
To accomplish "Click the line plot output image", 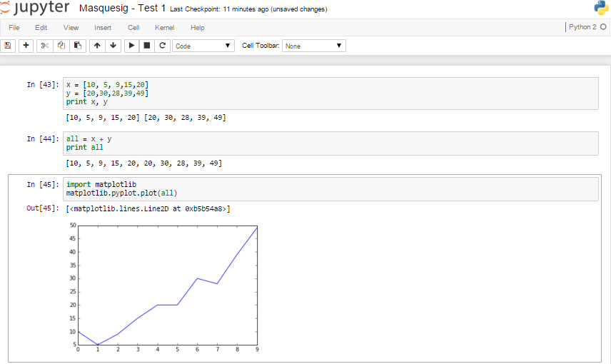I will pos(166,285).
